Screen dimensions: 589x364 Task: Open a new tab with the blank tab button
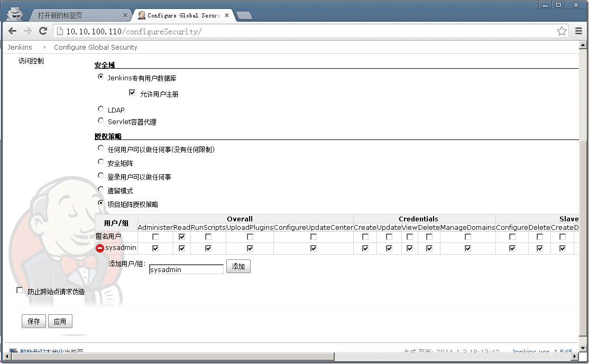245,15
